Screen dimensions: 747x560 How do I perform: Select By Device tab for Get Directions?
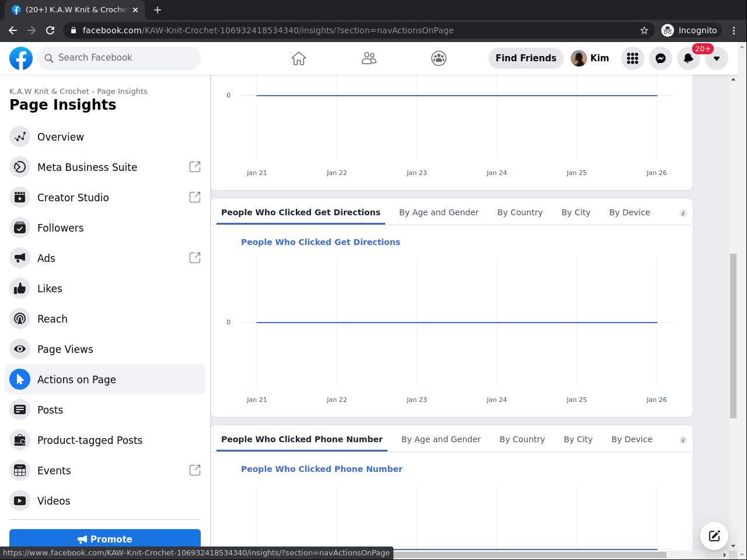(630, 212)
